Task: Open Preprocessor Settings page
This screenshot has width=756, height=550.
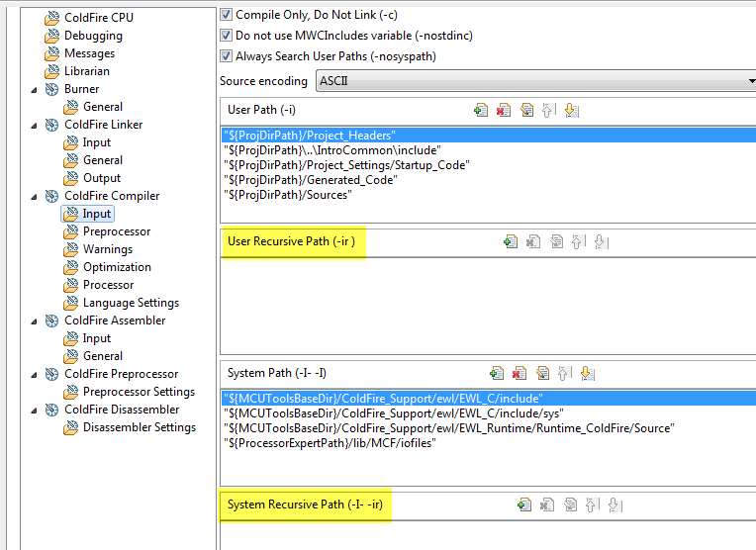Action: (x=139, y=392)
